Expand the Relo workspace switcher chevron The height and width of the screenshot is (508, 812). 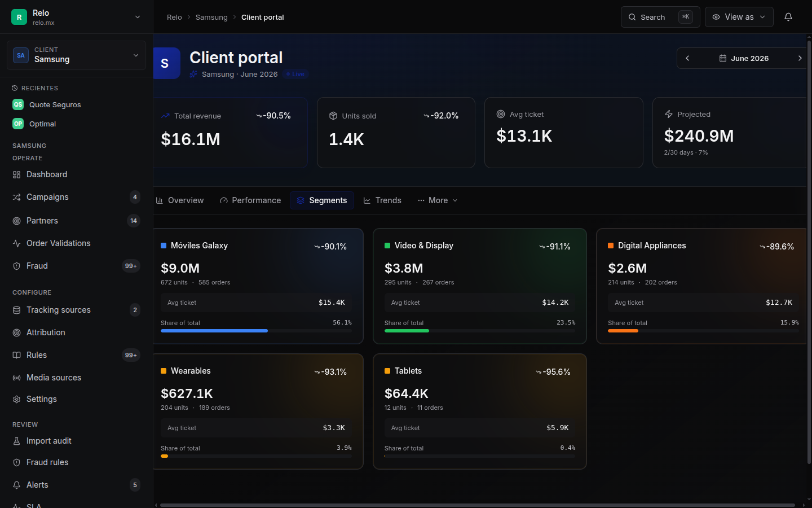tap(138, 17)
